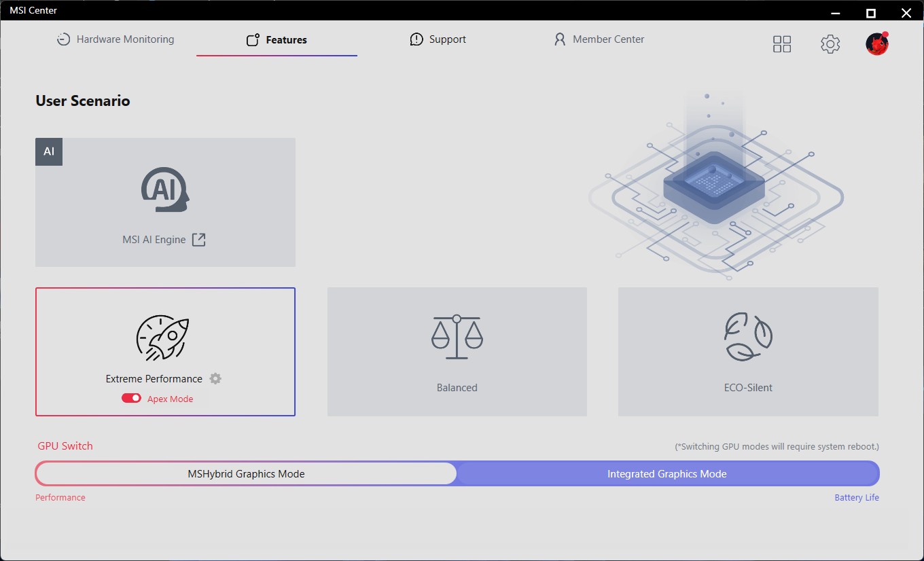
Task: Click the AI badge on the card
Action: (x=49, y=151)
